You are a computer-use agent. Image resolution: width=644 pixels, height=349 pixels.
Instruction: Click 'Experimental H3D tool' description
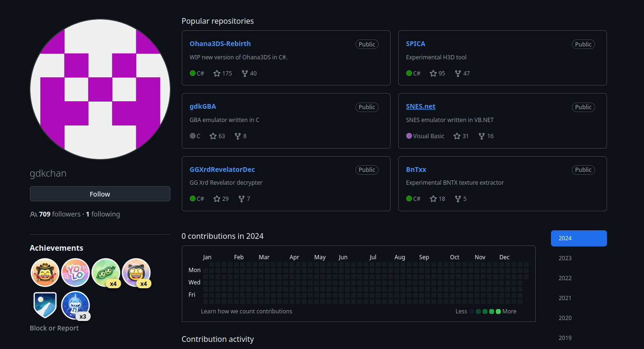(436, 57)
